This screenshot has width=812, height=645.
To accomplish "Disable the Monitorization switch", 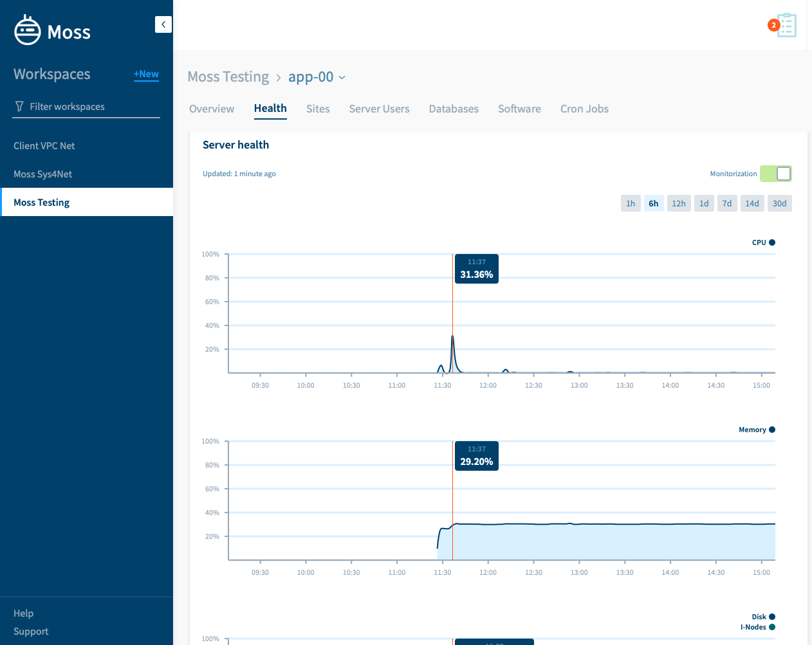I will pos(776,174).
